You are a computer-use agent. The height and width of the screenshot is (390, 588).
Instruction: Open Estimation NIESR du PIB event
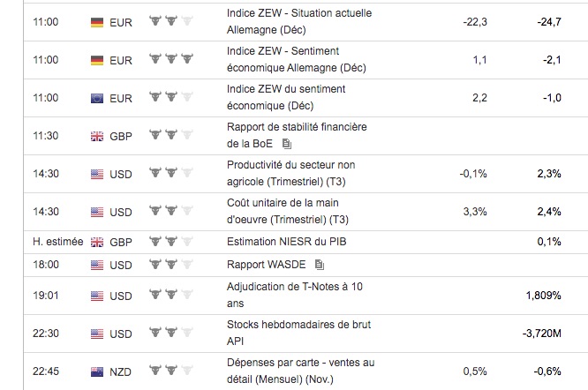(282, 242)
